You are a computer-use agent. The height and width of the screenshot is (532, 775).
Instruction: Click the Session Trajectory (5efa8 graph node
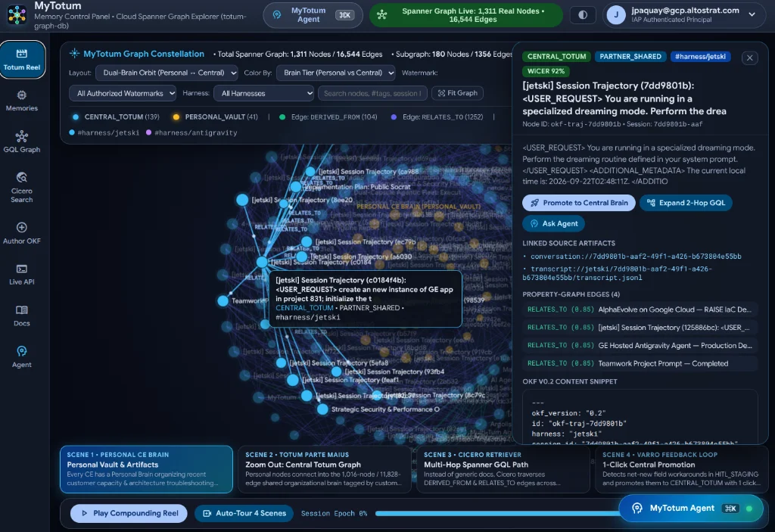(282, 363)
